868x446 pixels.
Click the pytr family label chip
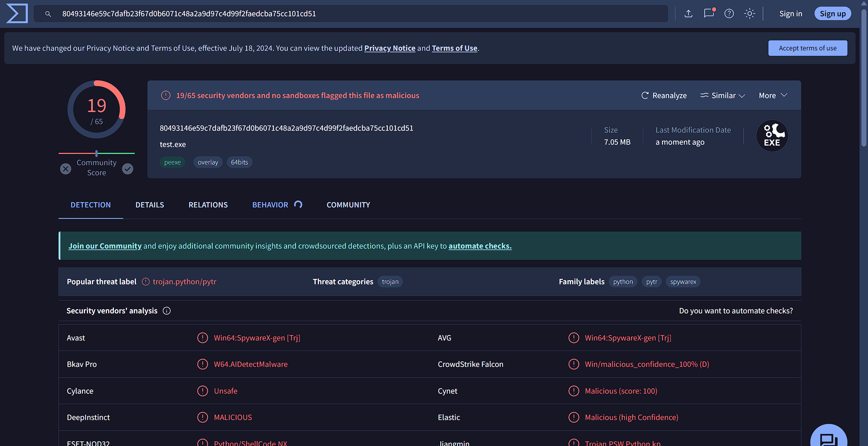pos(652,282)
